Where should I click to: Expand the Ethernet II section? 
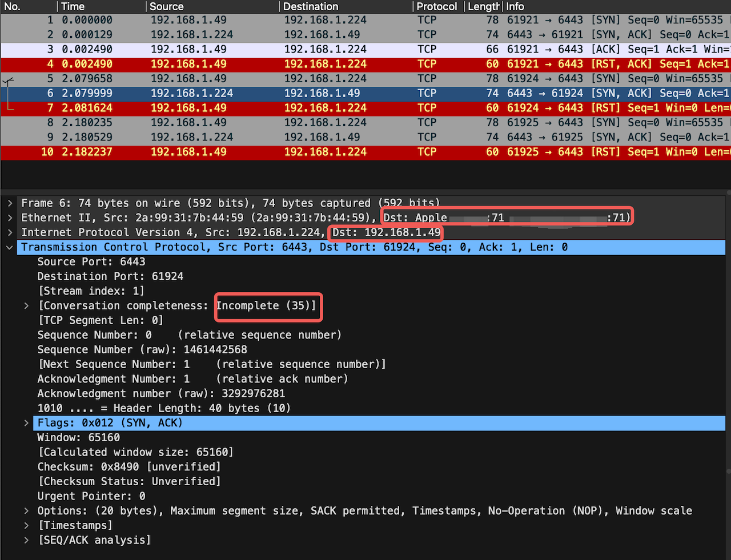[10, 217]
